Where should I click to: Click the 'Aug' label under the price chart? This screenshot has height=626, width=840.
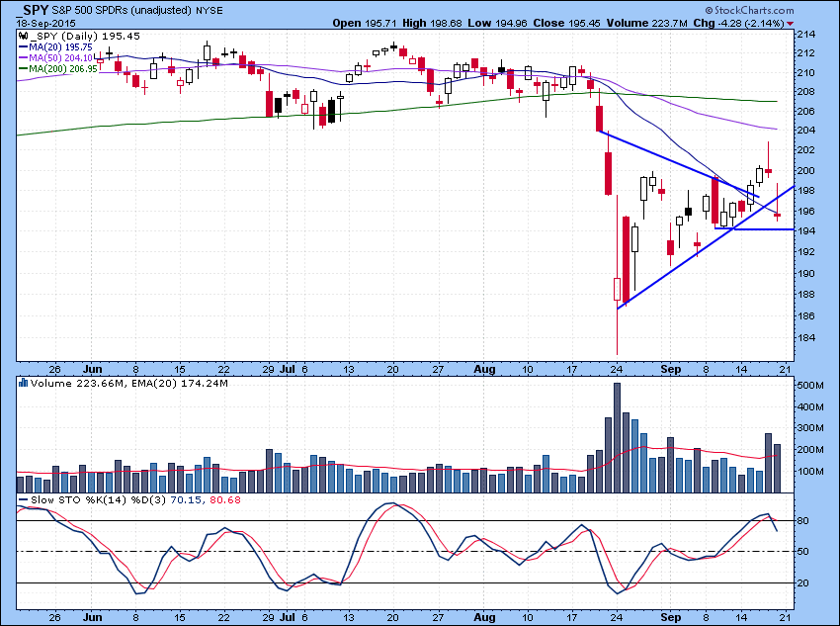tap(485, 369)
